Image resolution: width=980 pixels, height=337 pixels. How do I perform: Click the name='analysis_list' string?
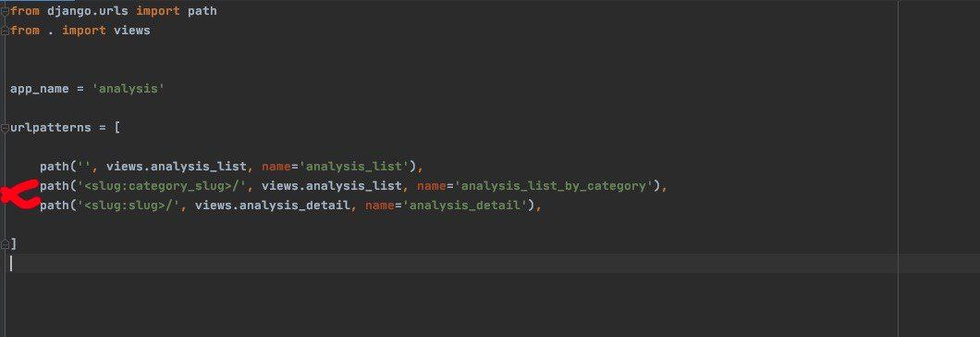pos(354,167)
